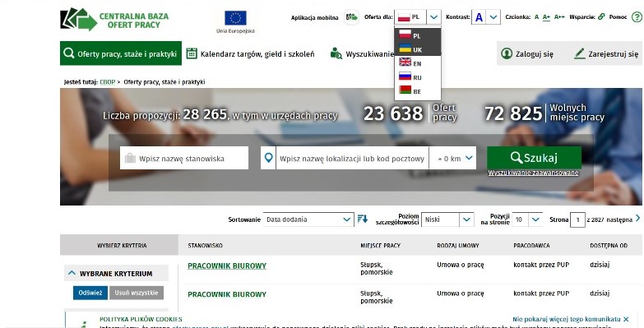Toggle the sort direction icon

point(362,219)
